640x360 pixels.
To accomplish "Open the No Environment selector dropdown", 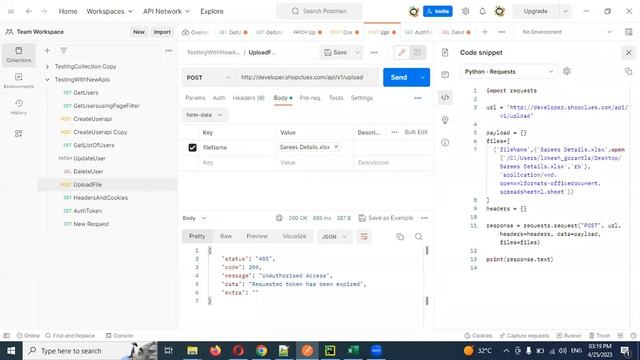I will [567, 32].
